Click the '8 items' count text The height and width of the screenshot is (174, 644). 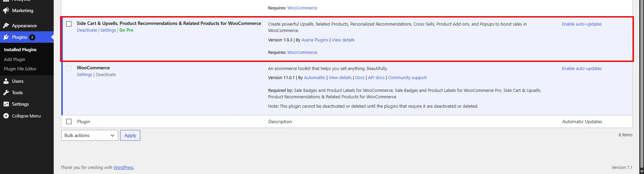626,135
